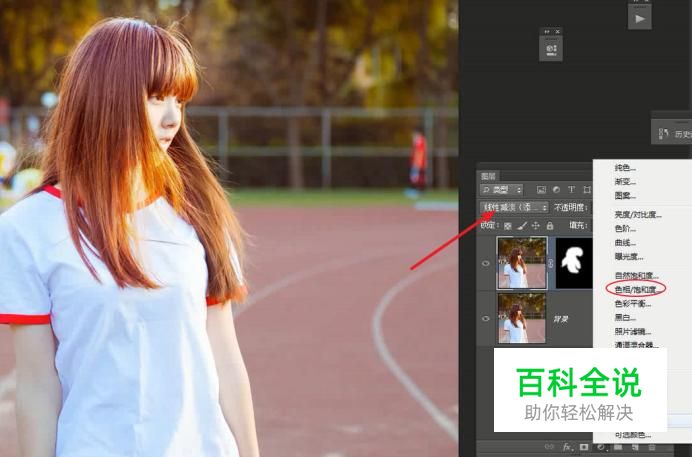Open new adjustment layer menu icon
The image size is (692, 457).
tap(601, 447)
